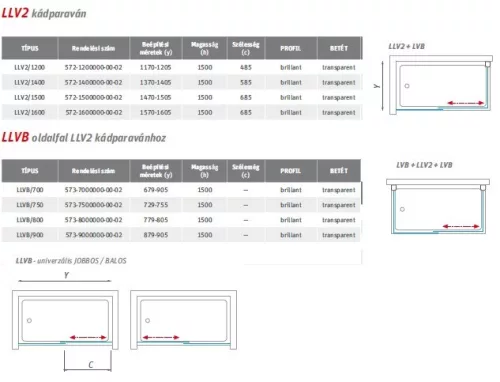Click "Rendelési szám" header of the LLVB table
This screenshot has width=500, height=382.
click(x=93, y=171)
